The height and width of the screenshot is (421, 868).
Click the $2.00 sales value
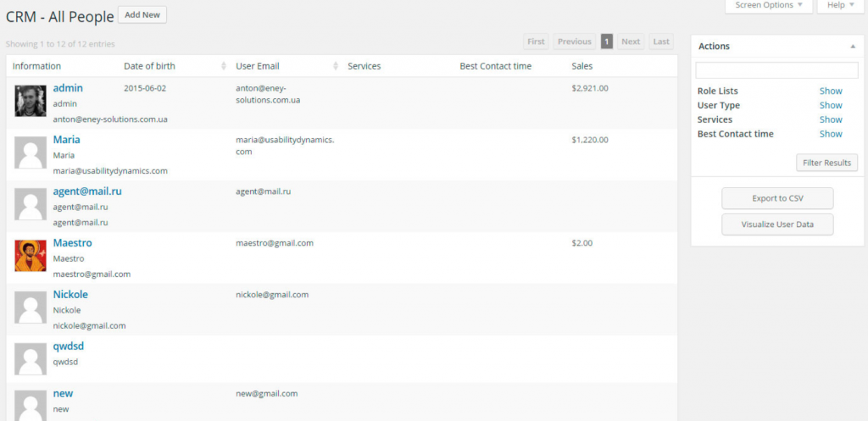tap(581, 243)
